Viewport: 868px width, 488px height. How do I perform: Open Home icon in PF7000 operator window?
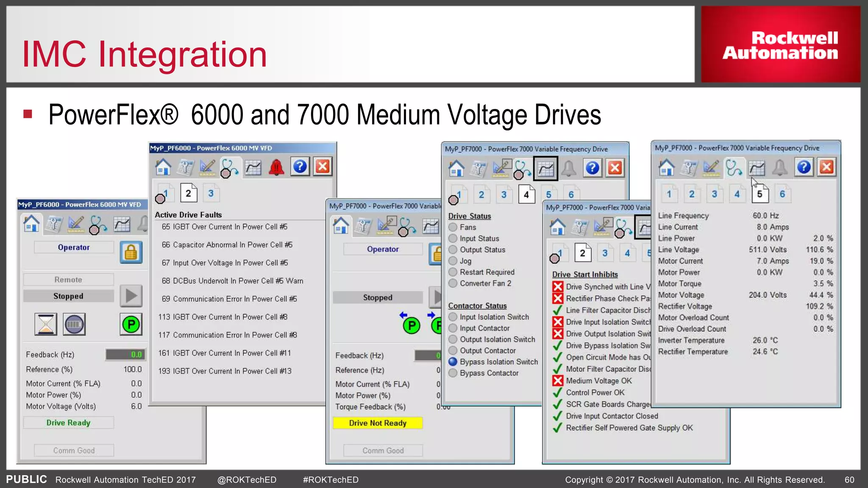point(341,225)
